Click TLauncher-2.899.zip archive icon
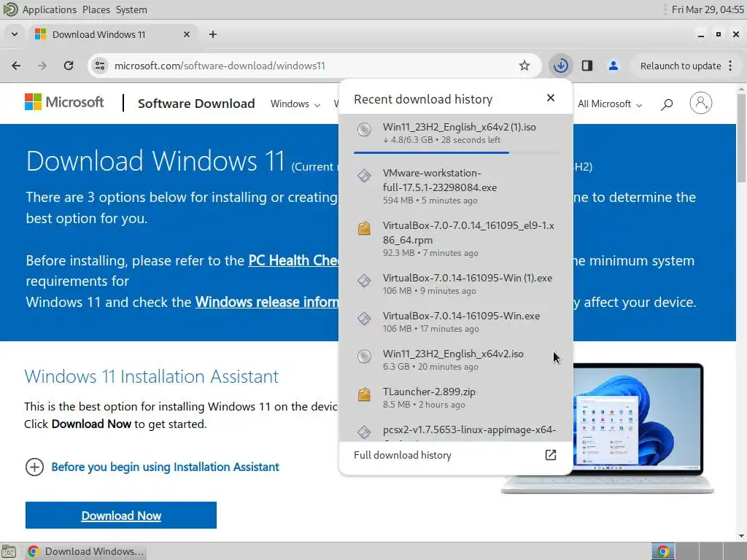 point(365,394)
